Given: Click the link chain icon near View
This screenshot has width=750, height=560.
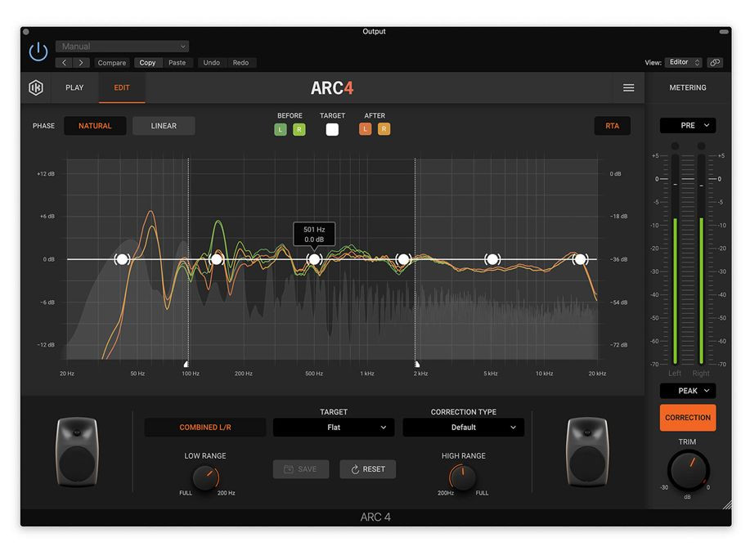Looking at the screenshot, I should tap(715, 62).
